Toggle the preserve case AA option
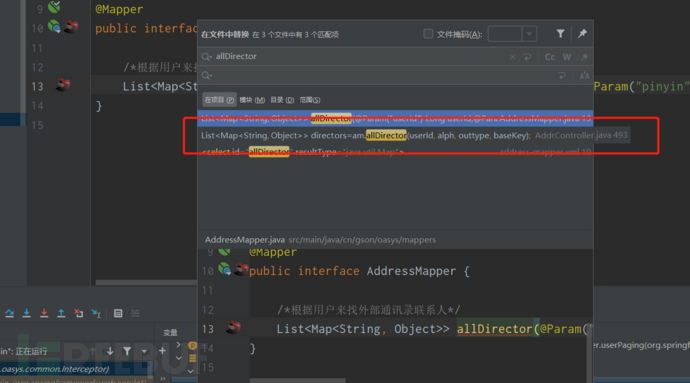Screen dimensions: 690x383 pyautogui.click(x=584, y=76)
